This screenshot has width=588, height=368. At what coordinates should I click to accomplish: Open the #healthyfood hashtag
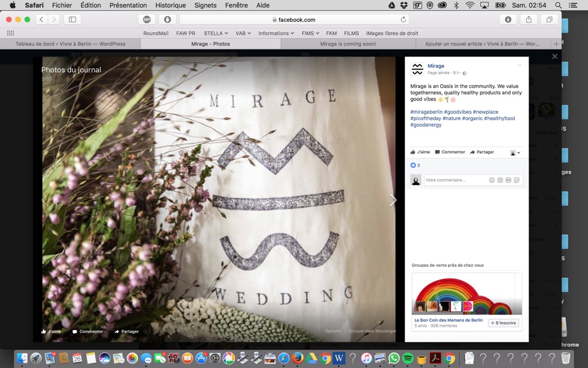(499, 118)
